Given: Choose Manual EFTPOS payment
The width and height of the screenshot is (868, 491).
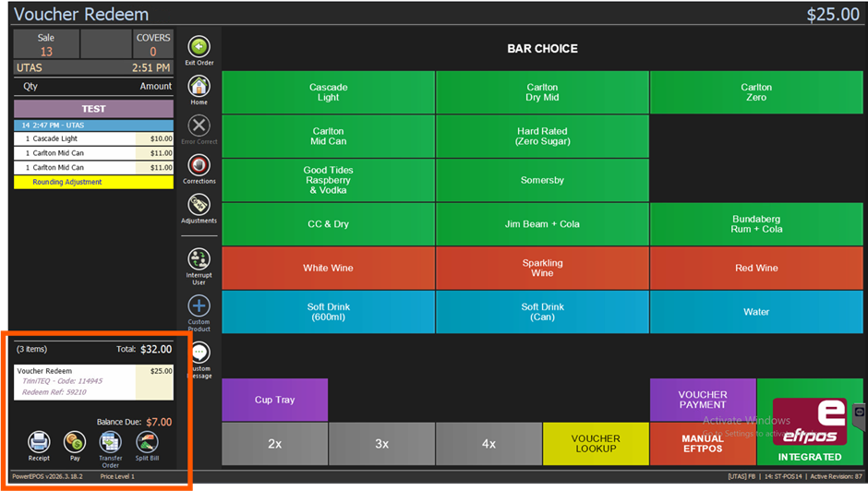Looking at the screenshot, I should click(x=703, y=444).
